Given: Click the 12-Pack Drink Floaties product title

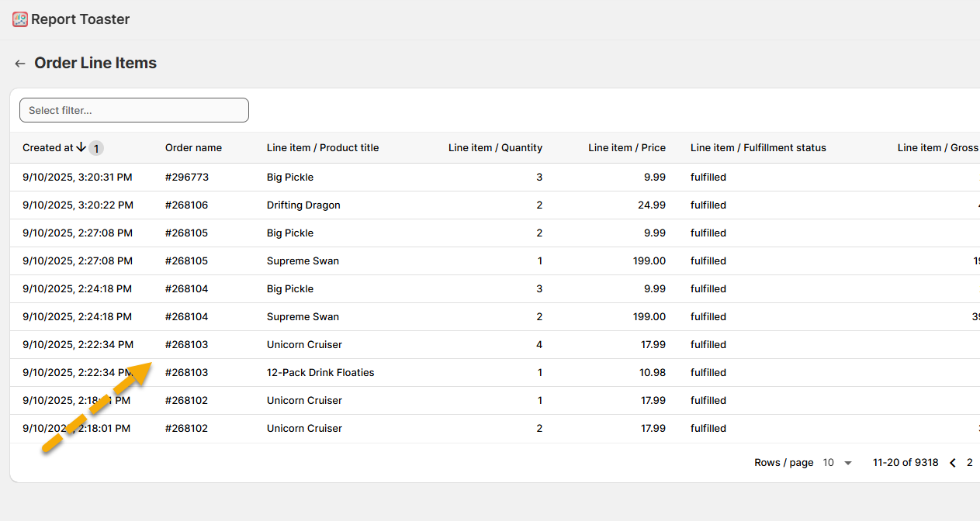Looking at the screenshot, I should click(x=320, y=373).
